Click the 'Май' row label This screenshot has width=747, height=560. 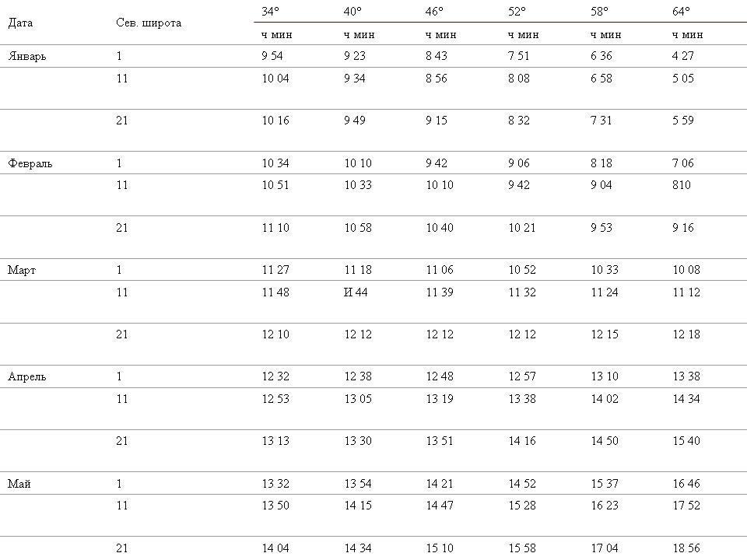coord(19,484)
